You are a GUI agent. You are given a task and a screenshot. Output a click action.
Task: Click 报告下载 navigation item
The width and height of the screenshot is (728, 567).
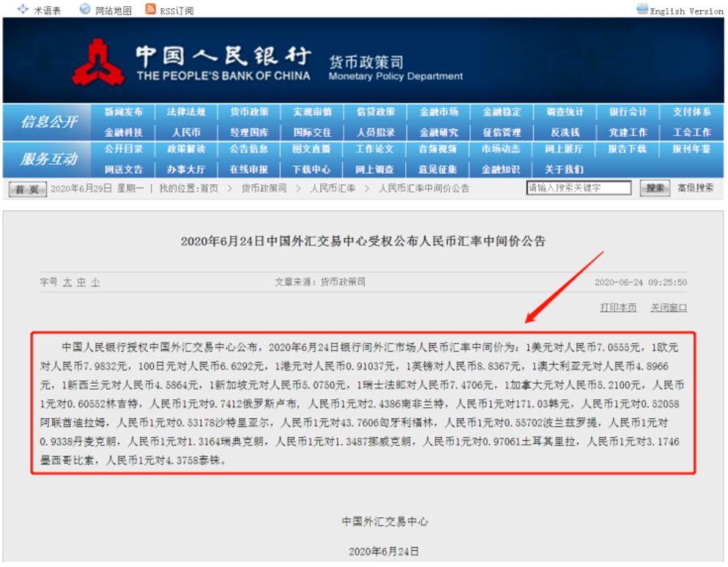click(627, 149)
